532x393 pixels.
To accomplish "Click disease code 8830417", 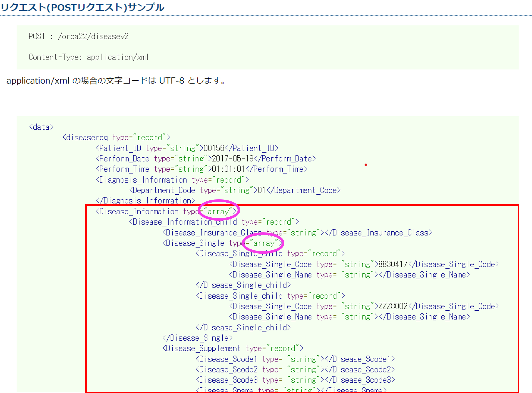I will point(393,264).
